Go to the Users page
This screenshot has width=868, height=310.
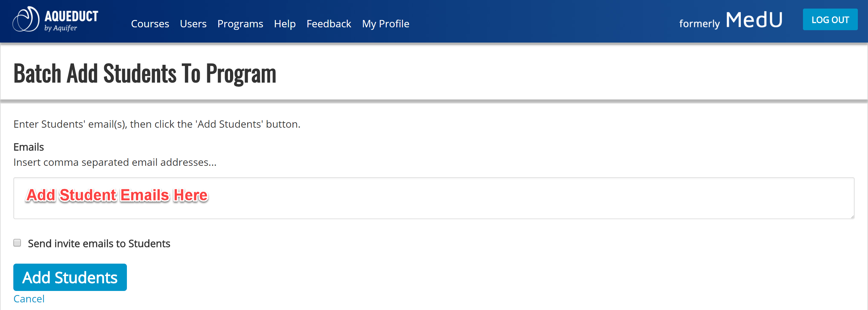point(193,24)
